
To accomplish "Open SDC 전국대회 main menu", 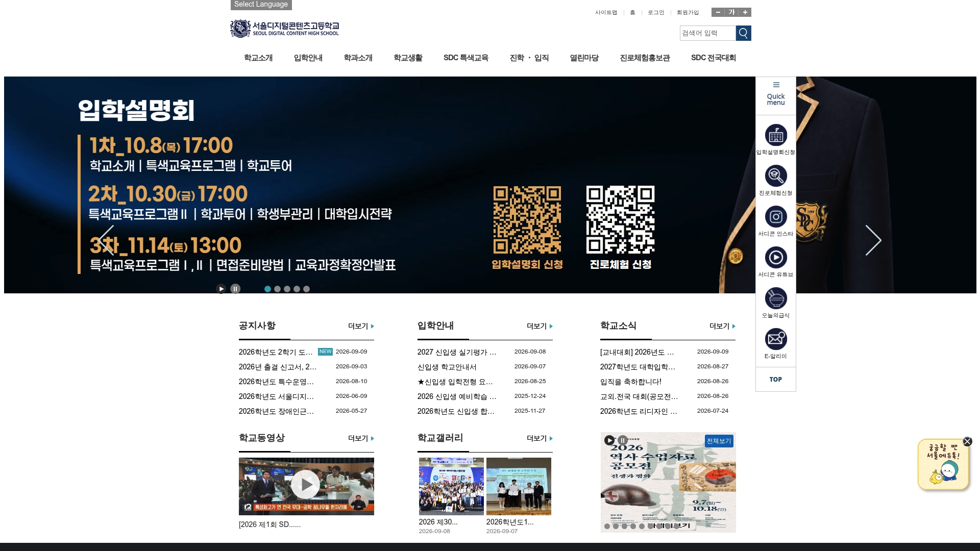I will tap(713, 58).
